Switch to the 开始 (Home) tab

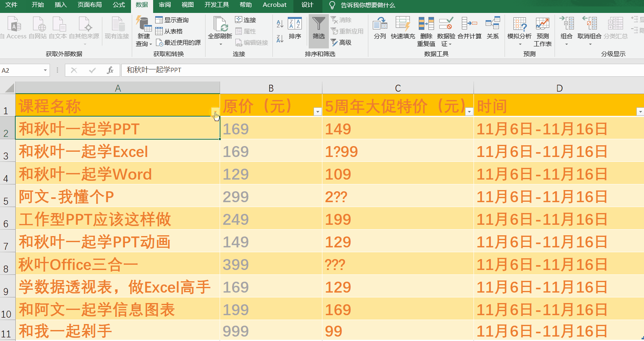coord(37,5)
